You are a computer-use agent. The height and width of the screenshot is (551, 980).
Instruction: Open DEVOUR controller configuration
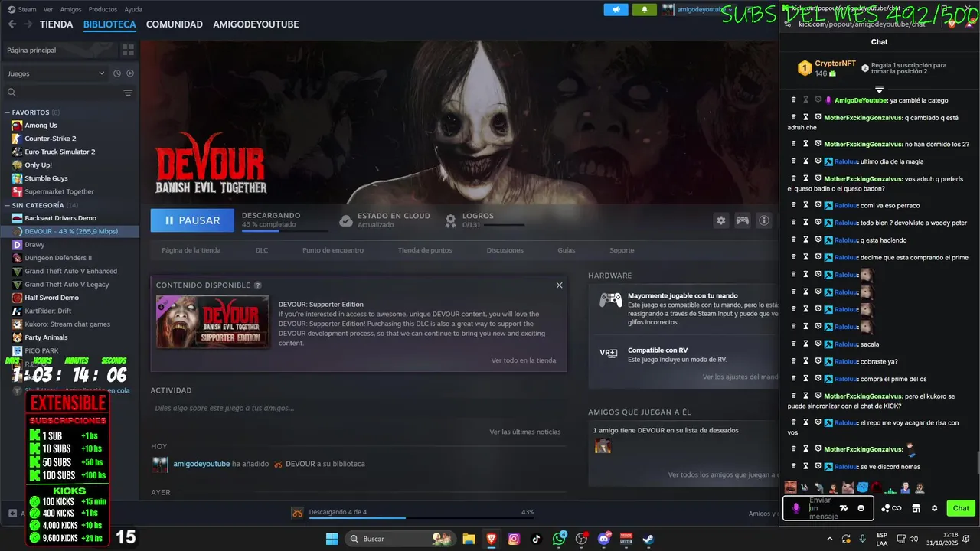click(x=742, y=220)
